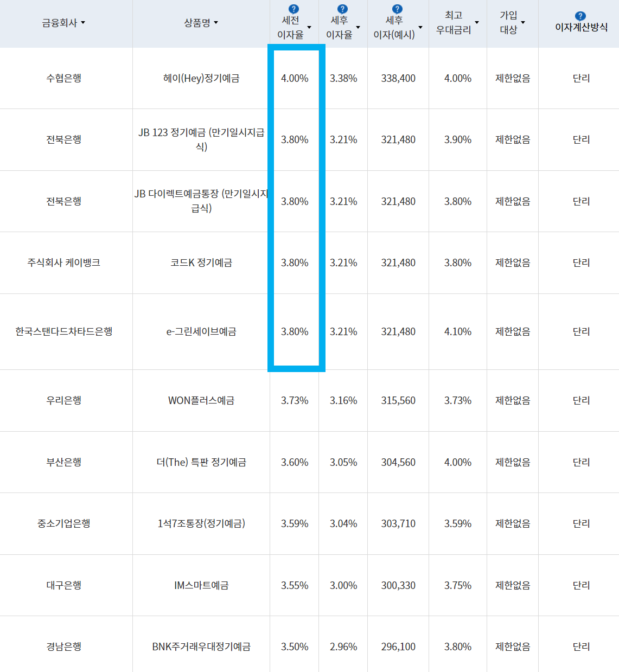Select 코드K 정기예금 product name
The width and height of the screenshot is (619, 672).
click(201, 263)
